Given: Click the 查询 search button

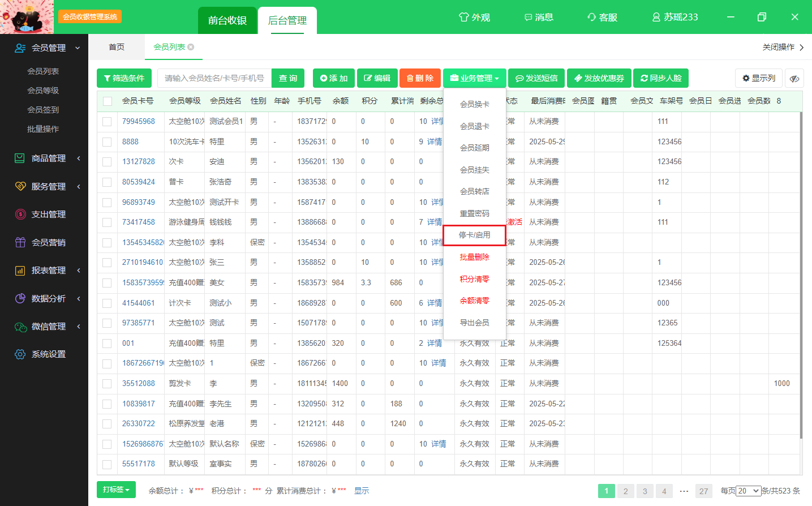Looking at the screenshot, I should (288, 78).
